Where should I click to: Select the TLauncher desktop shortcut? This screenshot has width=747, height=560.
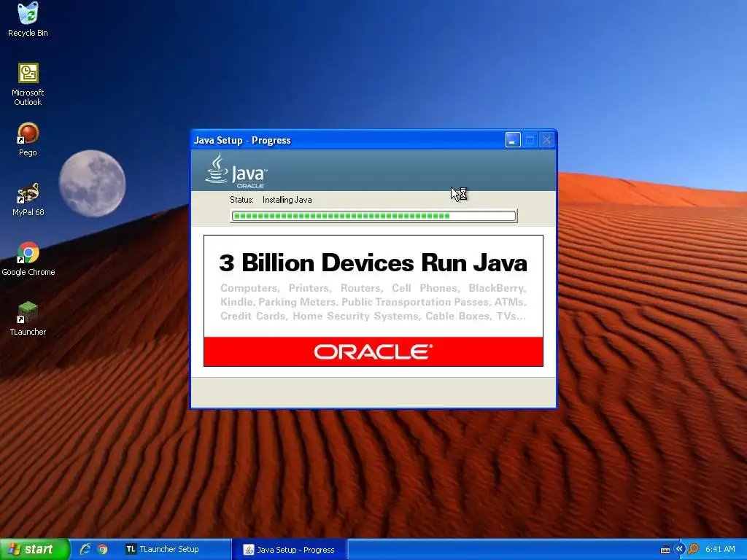tap(28, 319)
